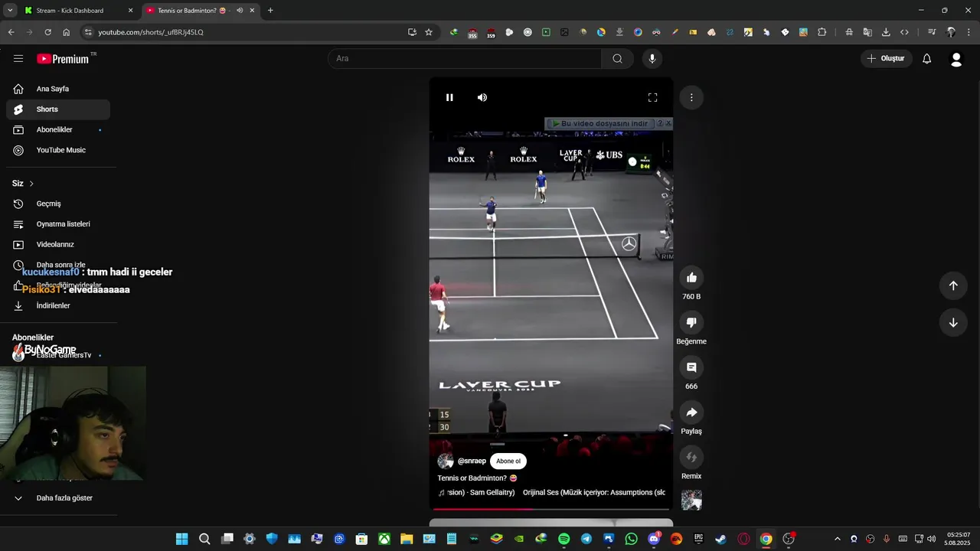Start voice search with the microphone

652,58
